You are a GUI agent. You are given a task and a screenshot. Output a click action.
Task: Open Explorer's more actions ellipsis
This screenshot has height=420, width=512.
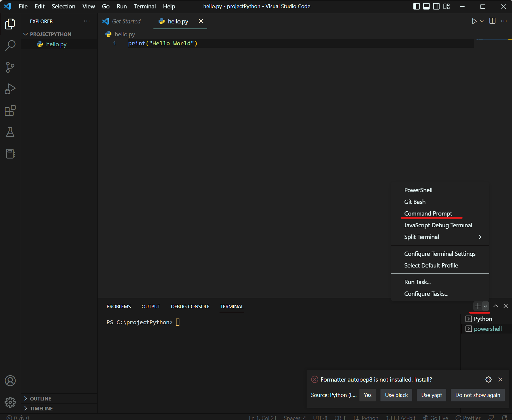tap(87, 21)
